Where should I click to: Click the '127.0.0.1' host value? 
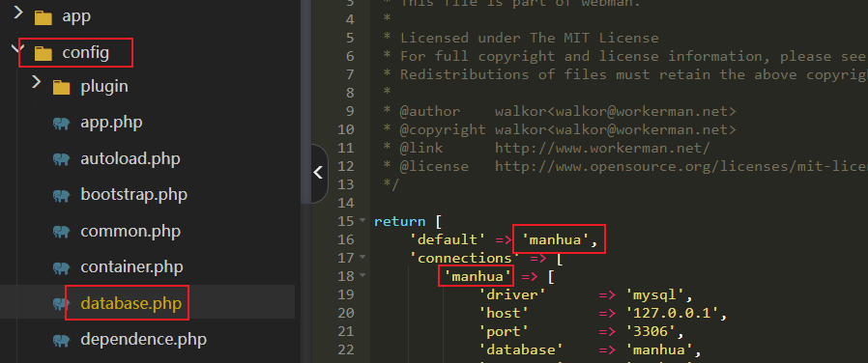pos(672,313)
